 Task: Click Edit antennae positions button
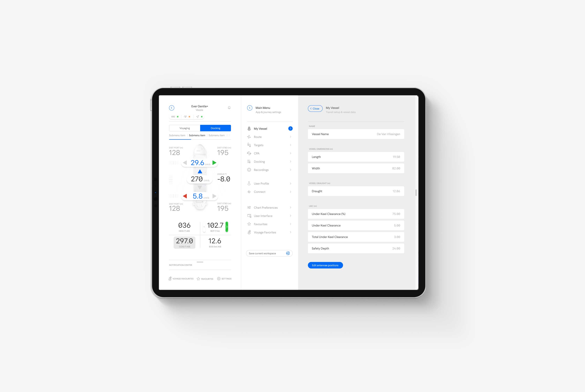tap(325, 265)
